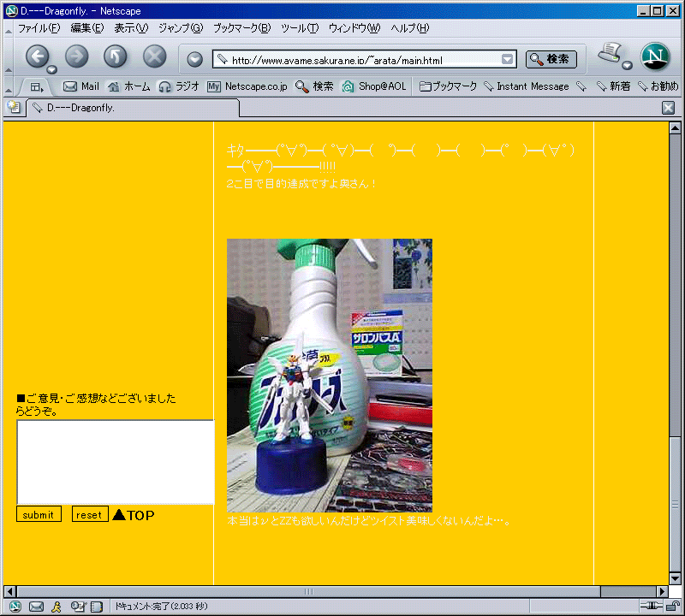This screenshot has height=616, width=685.
Task: Click the Forward arrow navigation button
Action: coord(77,56)
